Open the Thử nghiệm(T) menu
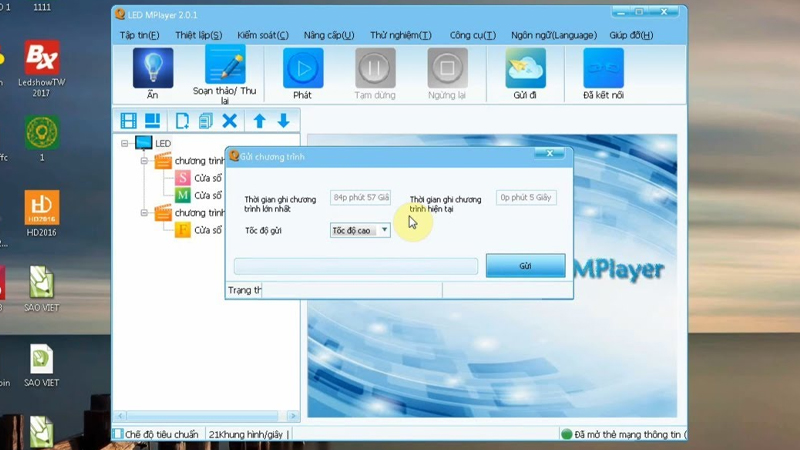Screen dimensions: 800x450 tap(401, 35)
